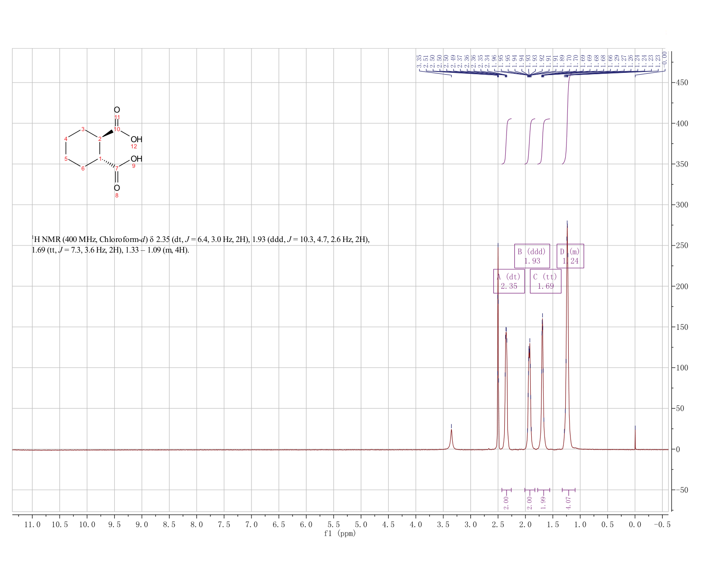The image size is (728, 563).
Task: Select the multiplet box A (dt) 2.35
Action: [509, 281]
